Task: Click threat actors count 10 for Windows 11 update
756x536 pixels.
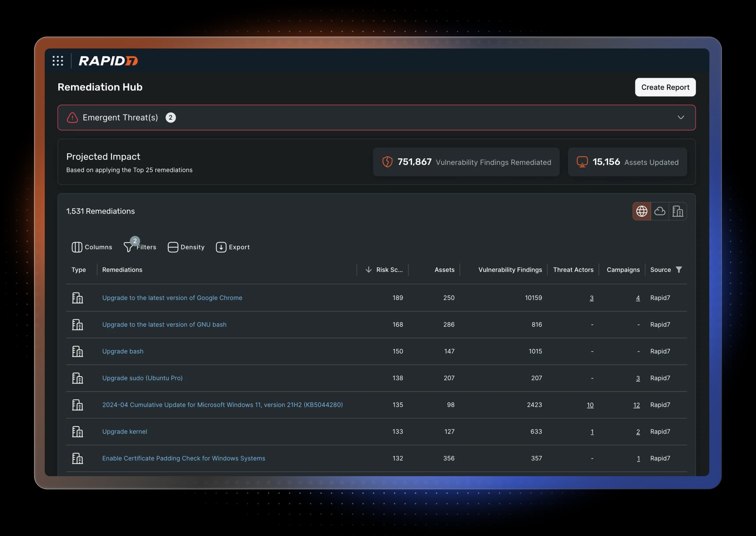Action: (590, 405)
